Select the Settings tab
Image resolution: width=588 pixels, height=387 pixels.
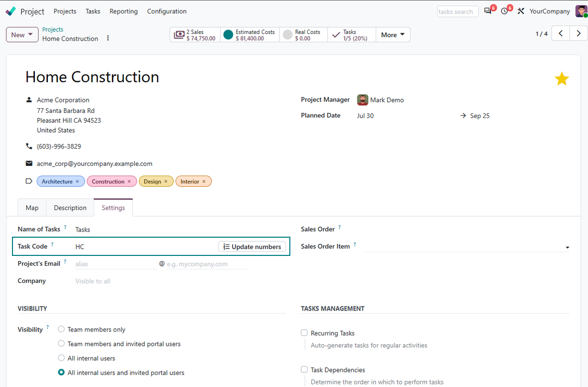click(x=113, y=208)
